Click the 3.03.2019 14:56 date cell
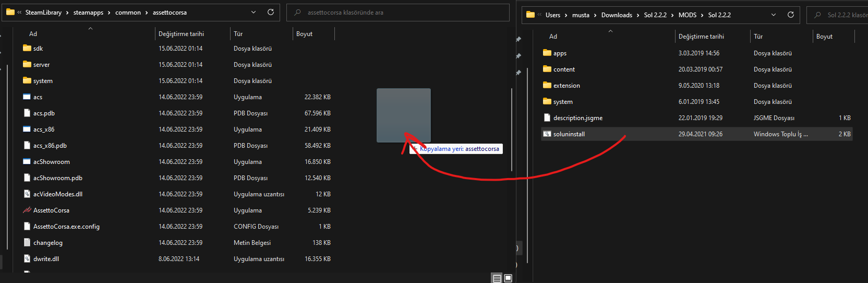Screen dimensions: 868x283 [699, 53]
